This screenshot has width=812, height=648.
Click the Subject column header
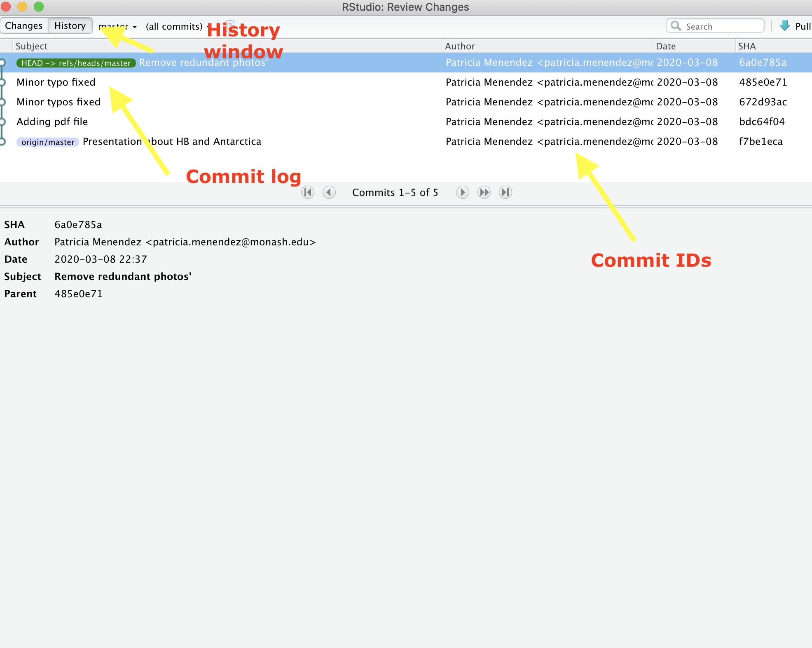(x=32, y=46)
